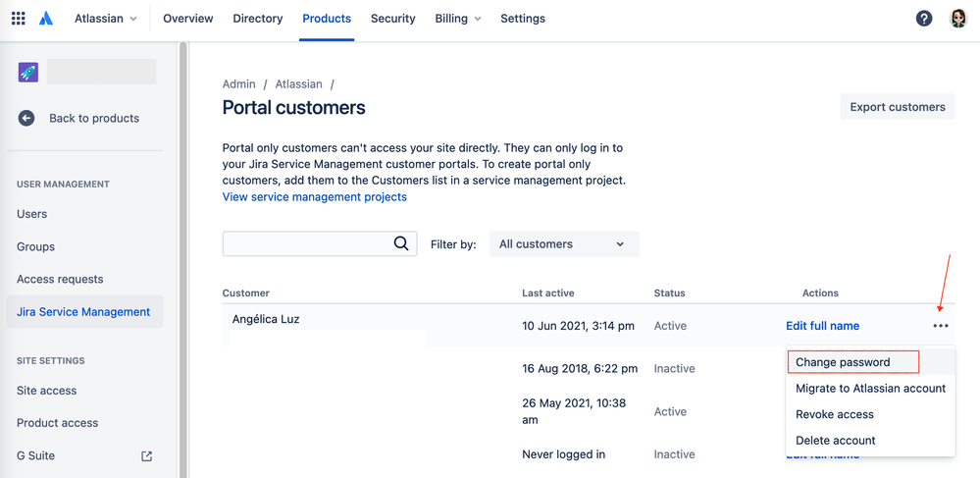This screenshot has width=980, height=478.
Task: Open the more actions ellipsis for Angélica Luz
Action: [941, 326]
